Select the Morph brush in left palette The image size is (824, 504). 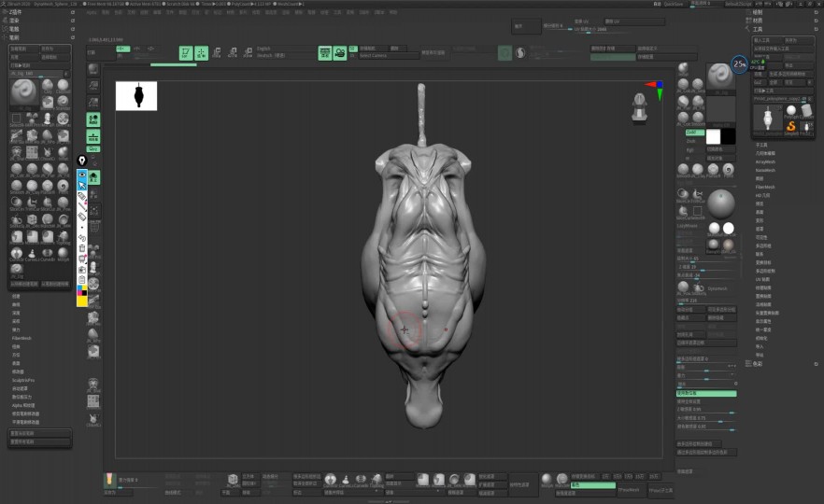[x=64, y=254]
